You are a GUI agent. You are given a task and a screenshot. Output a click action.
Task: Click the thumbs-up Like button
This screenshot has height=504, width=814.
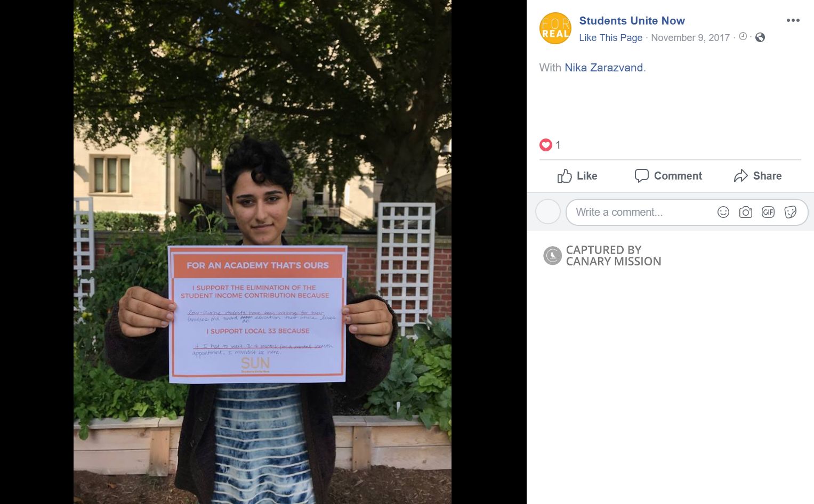(577, 176)
